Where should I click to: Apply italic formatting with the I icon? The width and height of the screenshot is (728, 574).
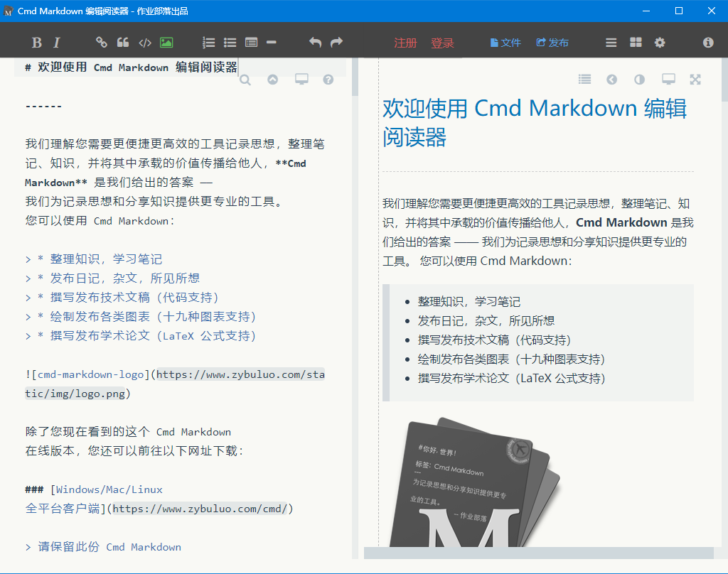click(56, 43)
